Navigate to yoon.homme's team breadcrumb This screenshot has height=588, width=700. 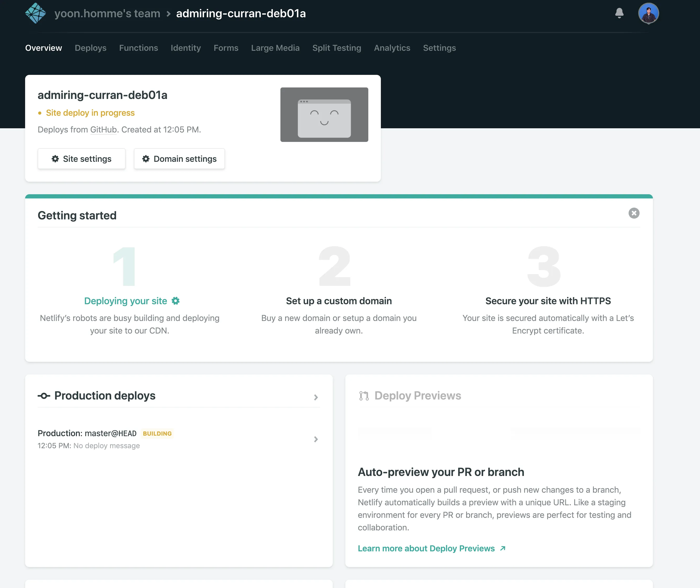[107, 13]
